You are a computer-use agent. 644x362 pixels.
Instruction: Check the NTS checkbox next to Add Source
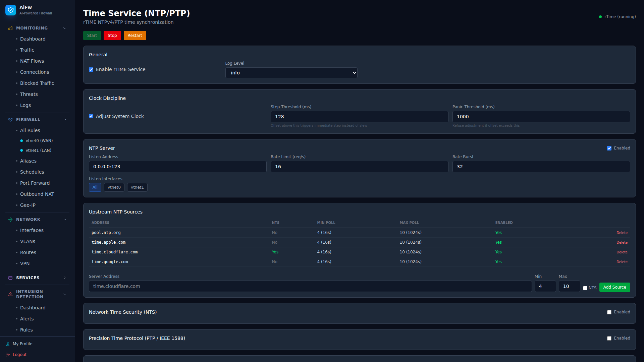(585, 288)
